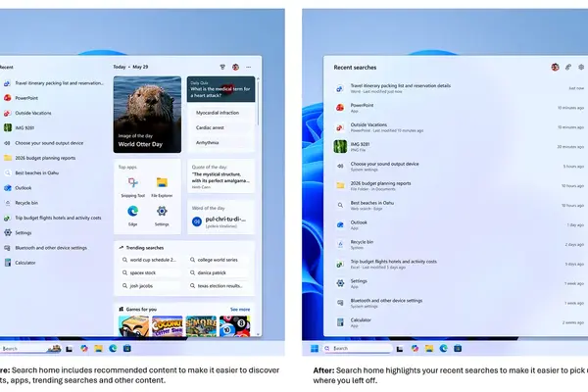Open 'Choose your sound output device' in Recent searches panel
Image resolution: width=588 pixels, height=392 pixels.
click(459, 167)
